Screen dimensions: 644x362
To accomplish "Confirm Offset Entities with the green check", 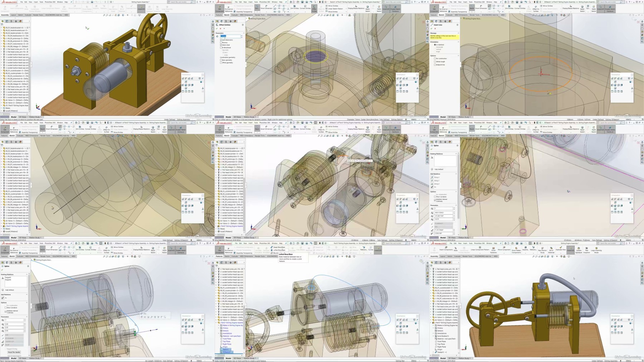I will click(x=217, y=29).
